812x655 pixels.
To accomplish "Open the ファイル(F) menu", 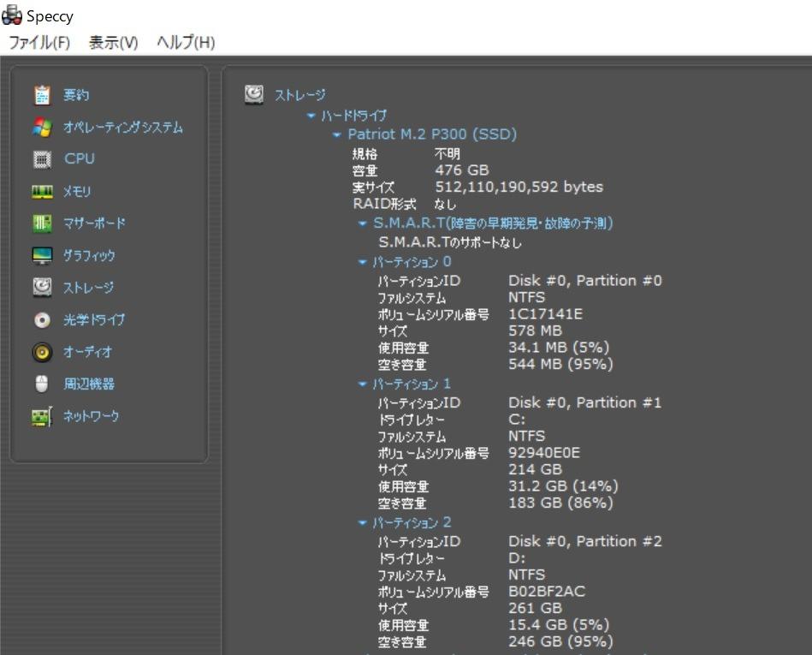I will click(x=39, y=42).
